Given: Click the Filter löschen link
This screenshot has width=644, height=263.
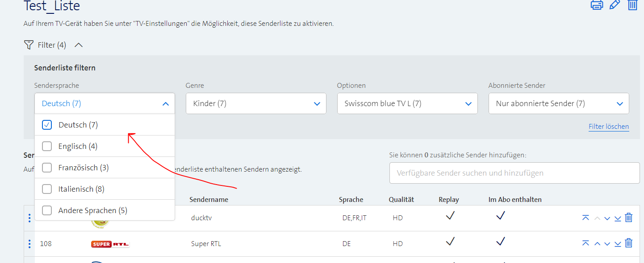Looking at the screenshot, I should 609,126.
